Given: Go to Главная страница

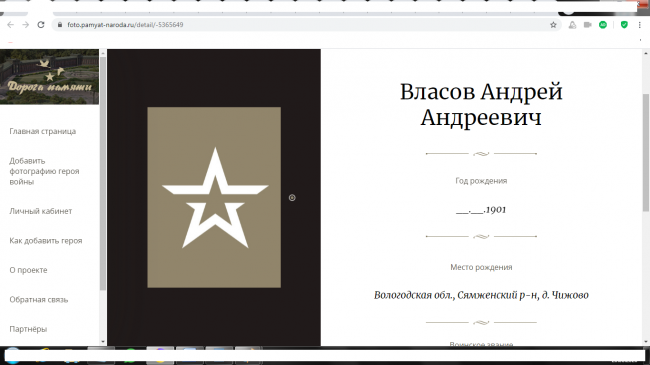Looking at the screenshot, I should [x=43, y=131].
